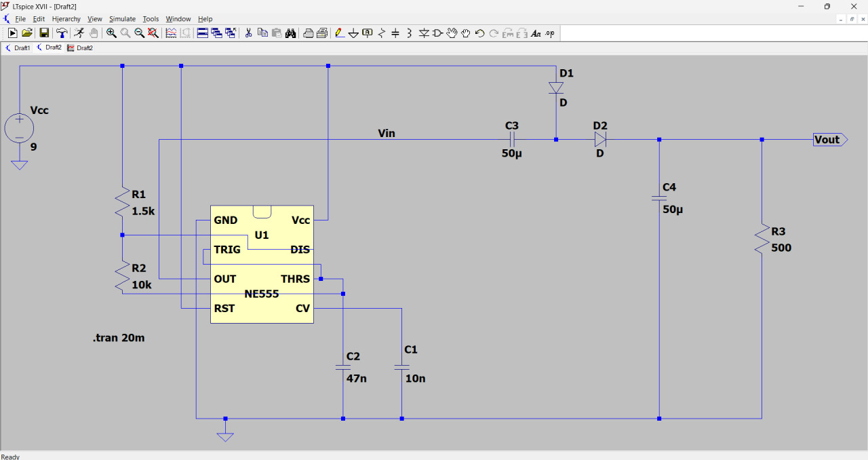The height and width of the screenshot is (460, 868).
Task: Open the .op SPICE directive tool
Action: pos(549,33)
